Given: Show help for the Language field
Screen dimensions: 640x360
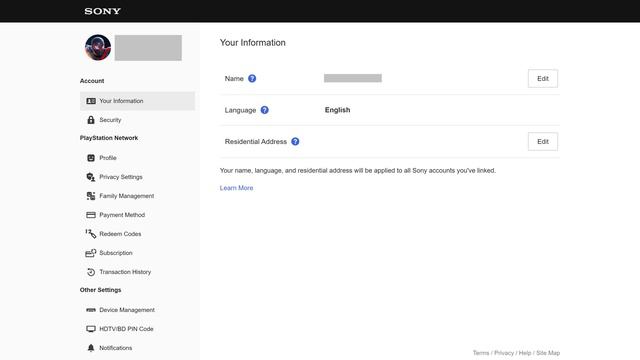Looking at the screenshot, I should (x=264, y=110).
